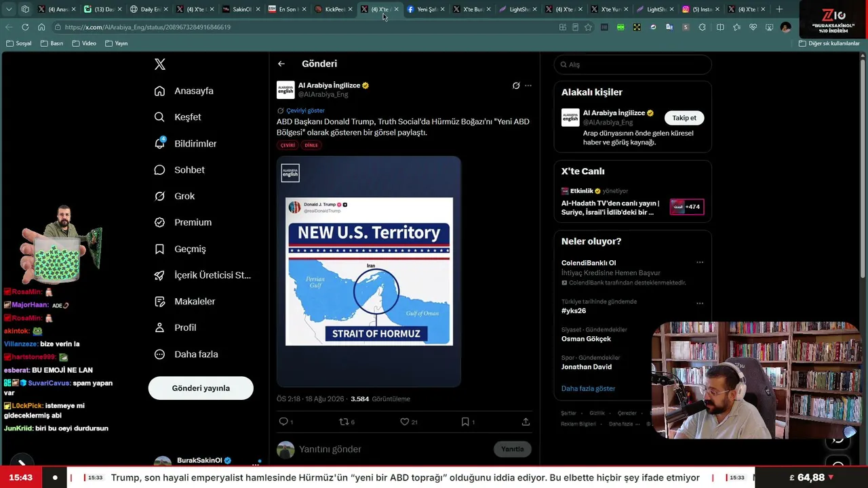
Task: Click the Yanıtla reply button
Action: pyautogui.click(x=513, y=449)
